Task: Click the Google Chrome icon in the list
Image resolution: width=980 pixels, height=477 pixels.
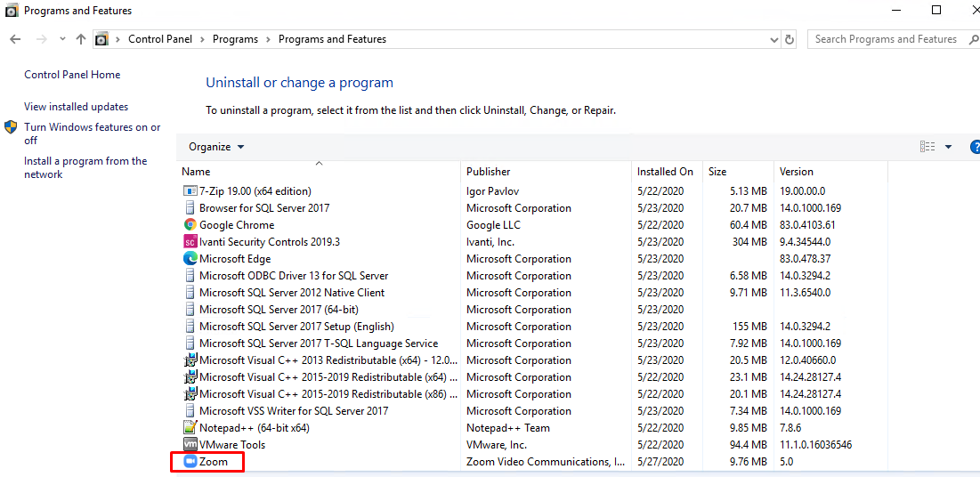Action: pos(190,224)
